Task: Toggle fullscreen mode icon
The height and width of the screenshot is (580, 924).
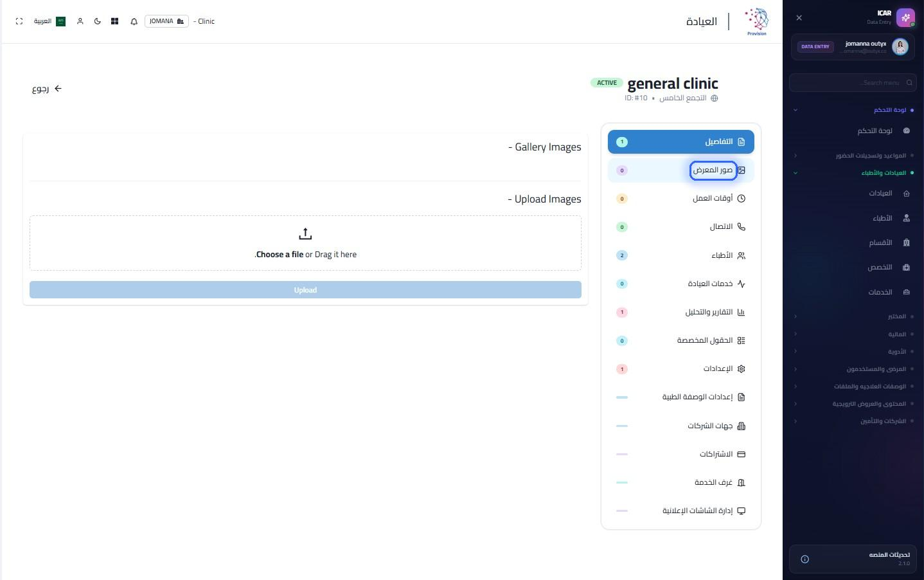Action: [x=19, y=21]
